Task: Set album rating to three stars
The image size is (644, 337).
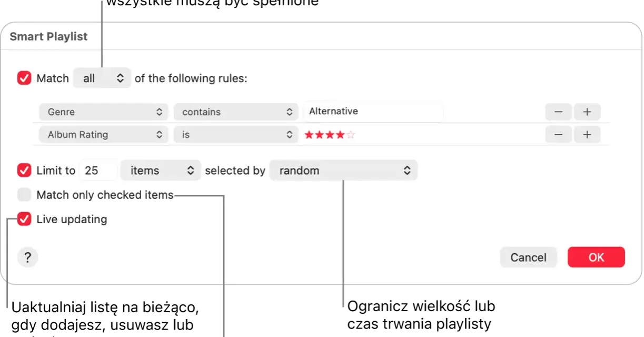Action: click(x=330, y=135)
